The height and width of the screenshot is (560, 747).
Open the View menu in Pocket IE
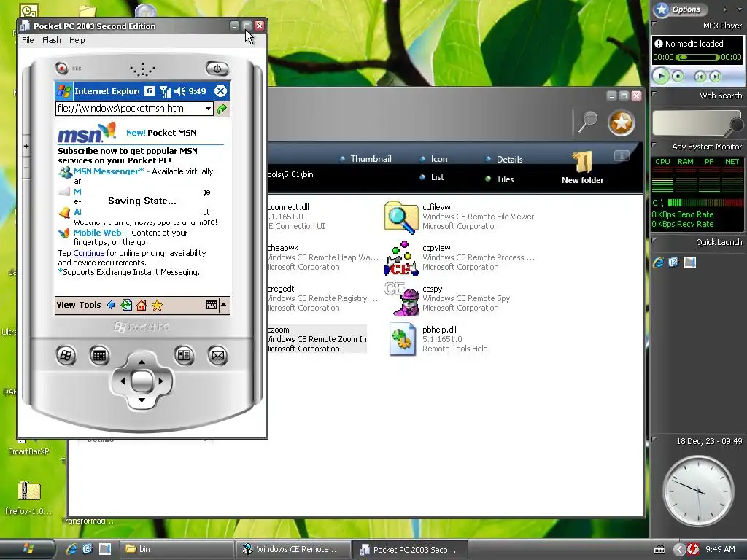[x=66, y=305]
